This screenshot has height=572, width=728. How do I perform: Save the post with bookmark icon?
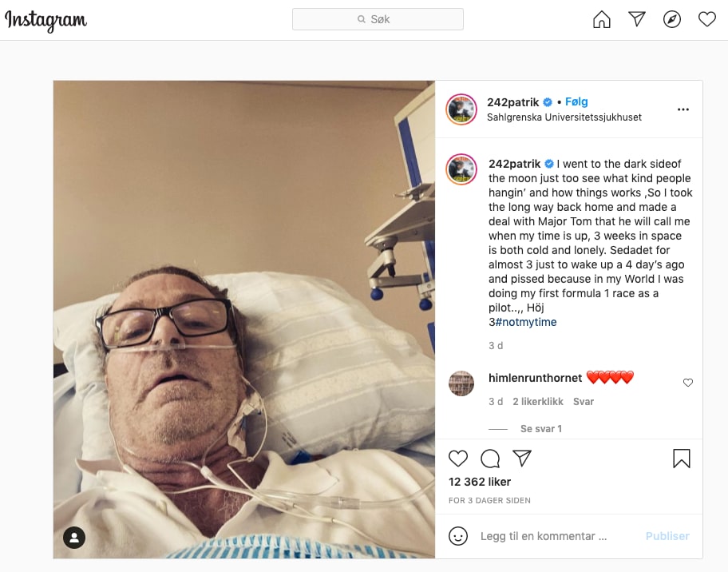point(682,458)
